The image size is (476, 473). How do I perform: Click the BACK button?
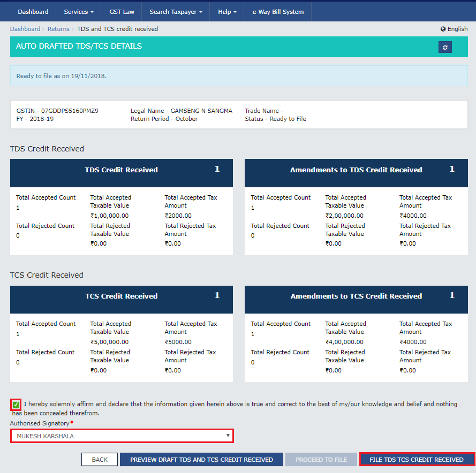[x=100, y=459]
